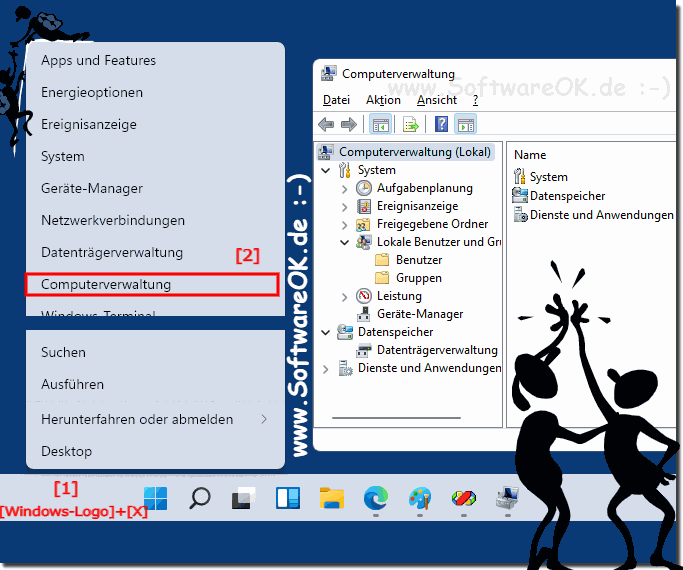Open Widgets from the taskbar
The height and width of the screenshot is (570, 683).
pyautogui.click(x=288, y=498)
